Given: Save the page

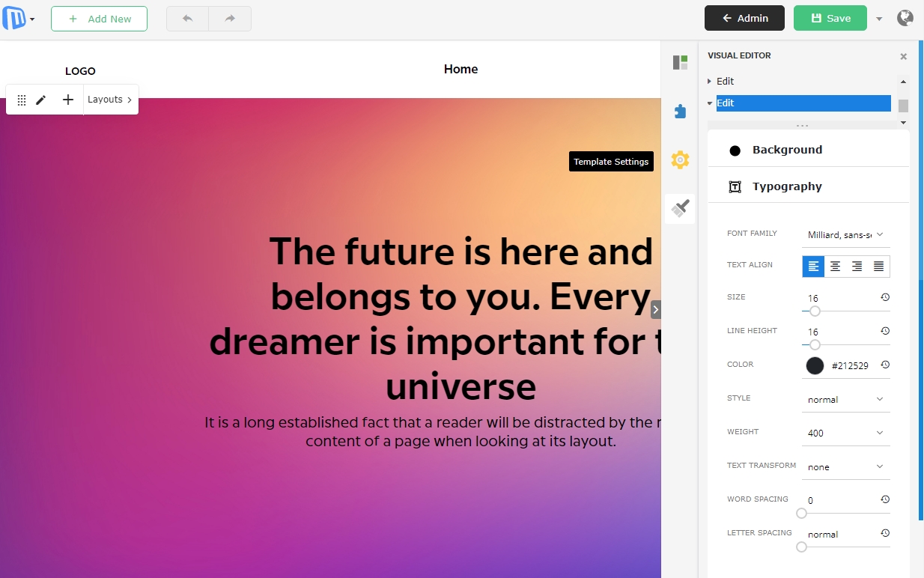Looking at the screenshot, I should click(x=830, y=18).
